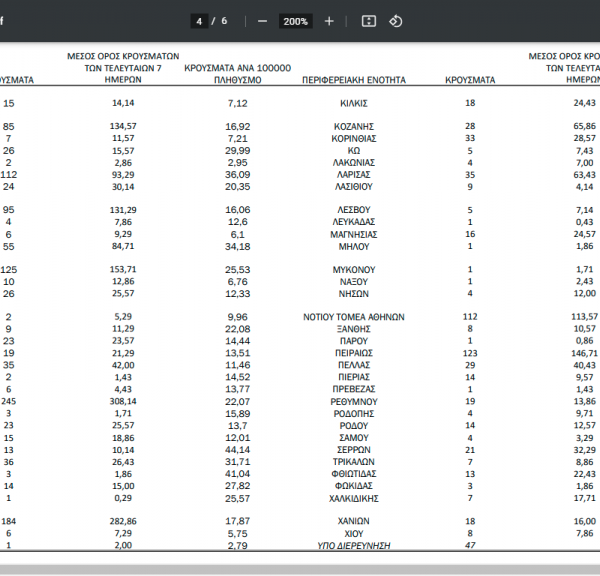
Task: Select the value 41,04 in ΦΘΙΩΤΙΔΑΣ row
Action: 238,474
